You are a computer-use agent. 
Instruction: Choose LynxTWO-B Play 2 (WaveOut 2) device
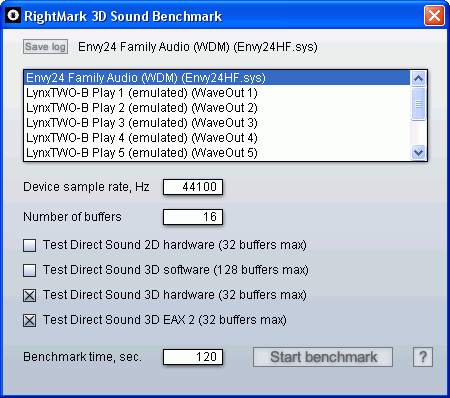(x=217, y=108)
